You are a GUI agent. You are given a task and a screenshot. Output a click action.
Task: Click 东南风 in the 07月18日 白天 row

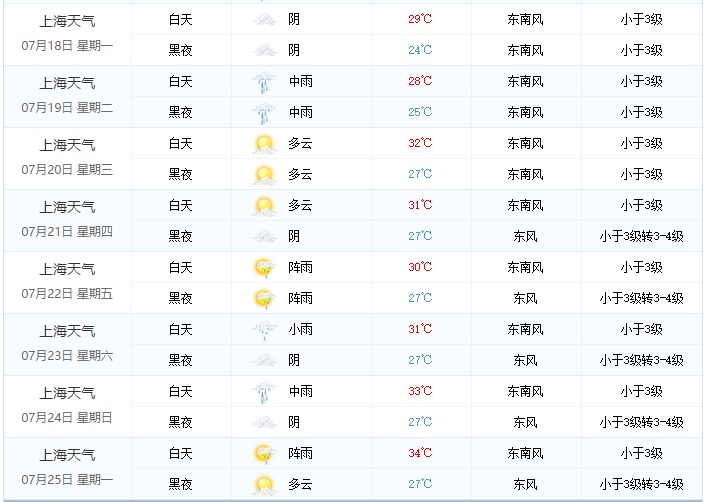(525, 19)
